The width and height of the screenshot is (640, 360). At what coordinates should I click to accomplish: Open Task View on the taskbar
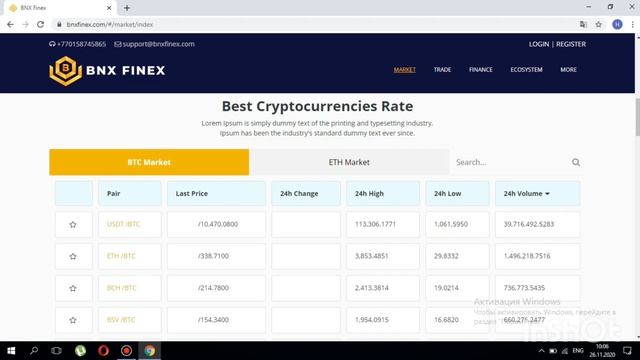[56, 351]
